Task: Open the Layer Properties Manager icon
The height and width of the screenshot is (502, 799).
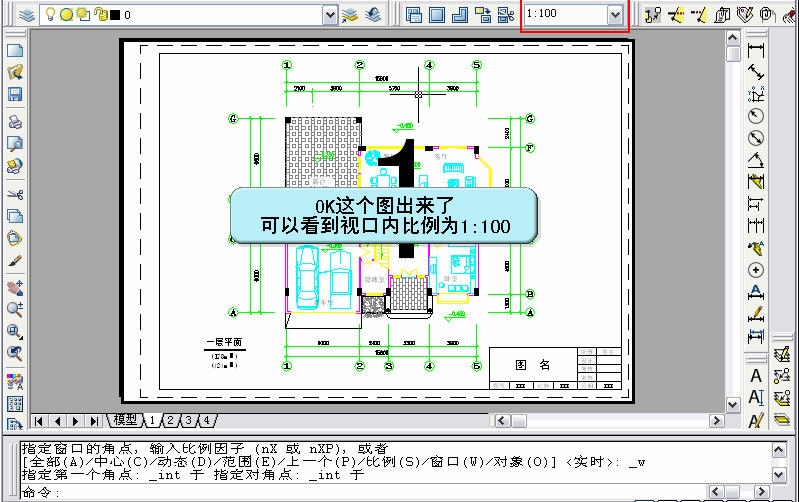Action: click(26, 15)
